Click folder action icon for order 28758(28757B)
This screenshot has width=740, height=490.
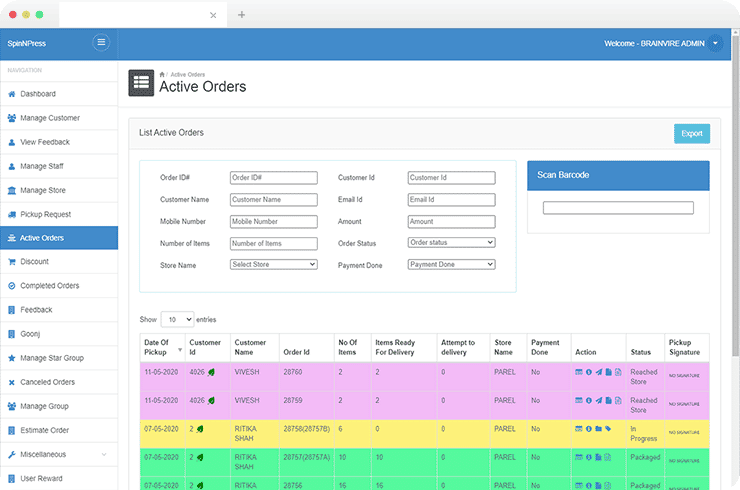[598, 429]
